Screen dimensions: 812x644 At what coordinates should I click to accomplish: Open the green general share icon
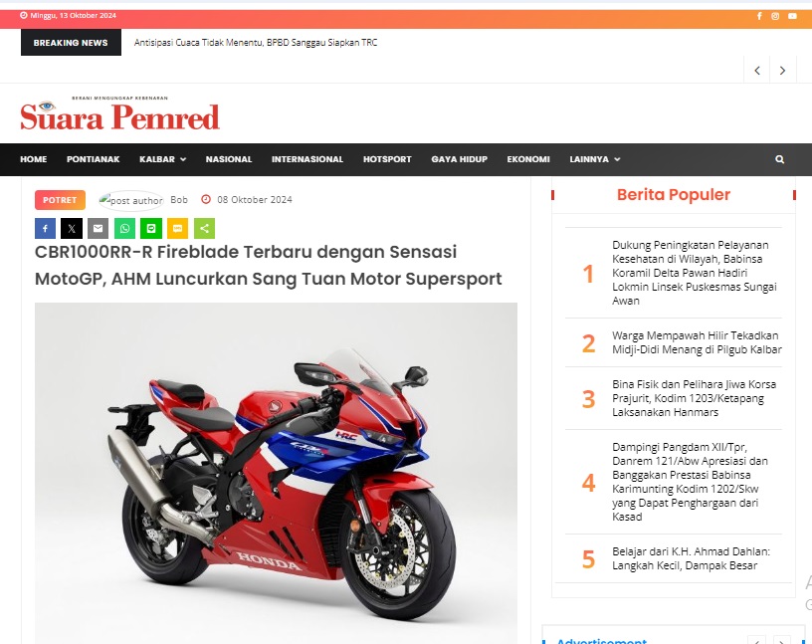pos(205,229)
